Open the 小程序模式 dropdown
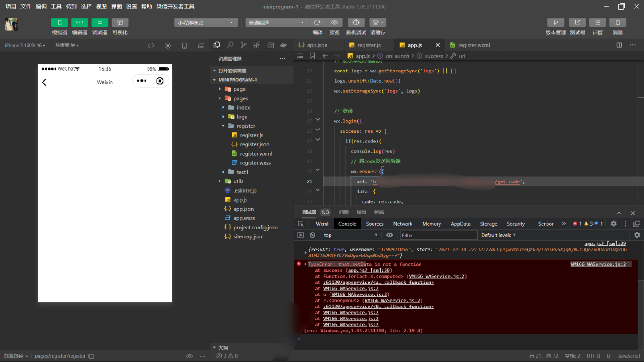The height and width of the screenshot is (362, 644). [x=206, y=22]
